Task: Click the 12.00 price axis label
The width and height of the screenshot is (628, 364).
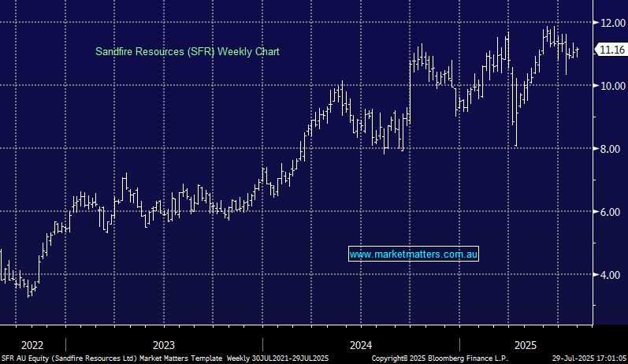Action: tap(613, 23)
